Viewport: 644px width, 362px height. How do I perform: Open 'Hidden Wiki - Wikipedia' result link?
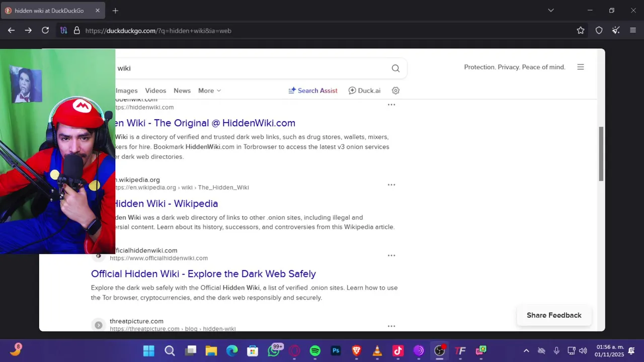[x=167, y=204]
